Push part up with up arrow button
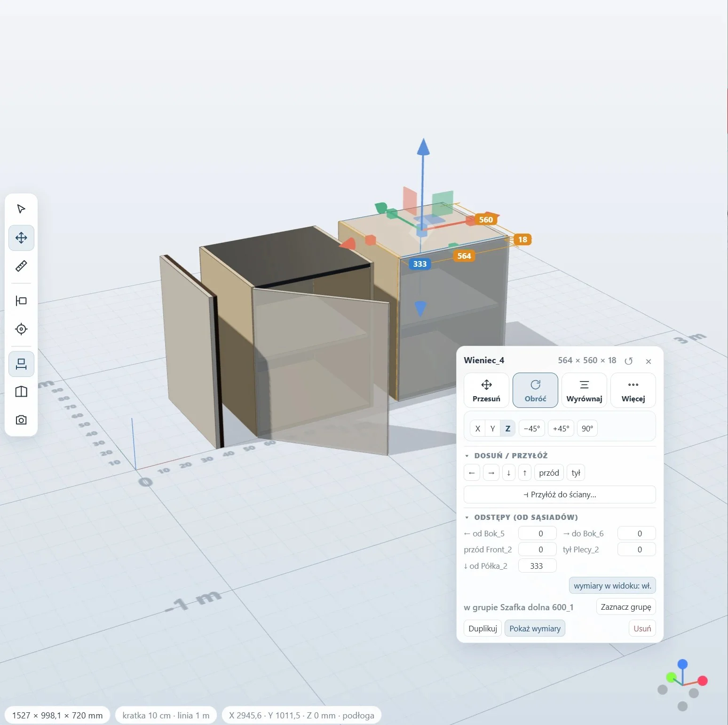The image size is (728, 725). [525, 473]
